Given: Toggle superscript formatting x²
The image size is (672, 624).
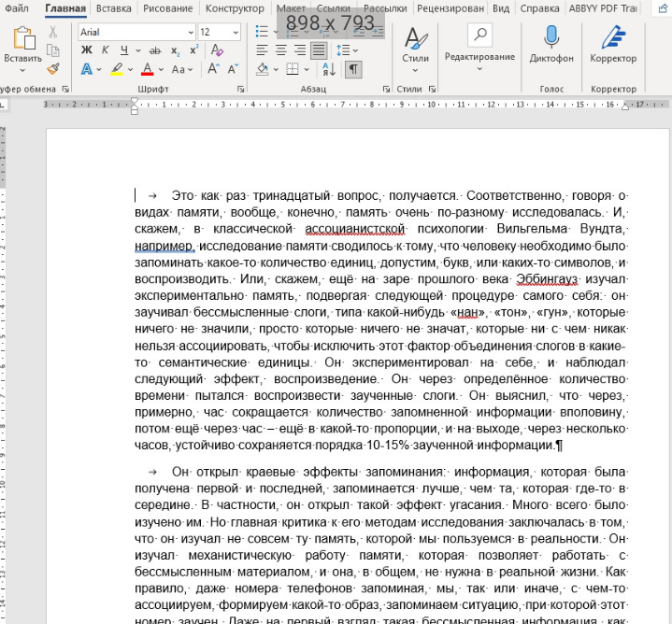Looking at the screenshot, I should click(x=194, y=50).
